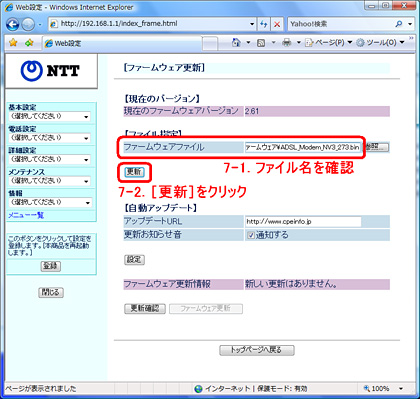
Task: Open the メニュー一覧 link
Action: pos(26,215)
